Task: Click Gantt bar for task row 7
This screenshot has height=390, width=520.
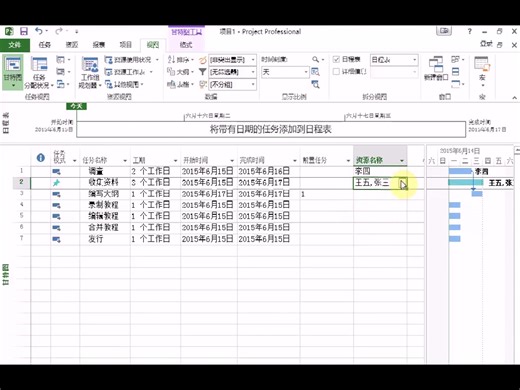Action: [x=454, y=239]
